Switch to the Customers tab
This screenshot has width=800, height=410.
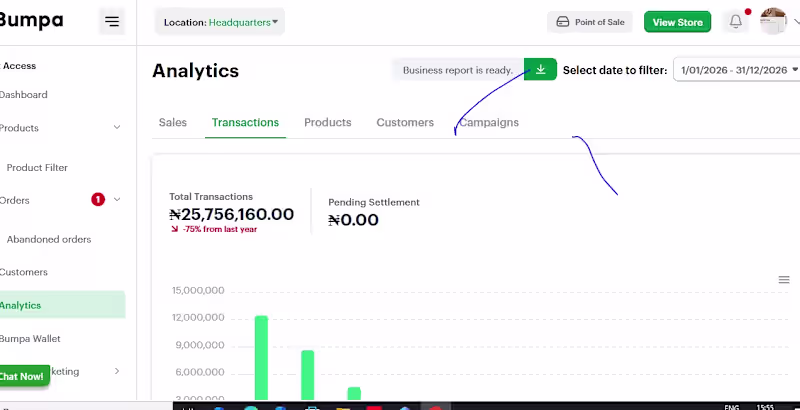(x=405, y=122)
